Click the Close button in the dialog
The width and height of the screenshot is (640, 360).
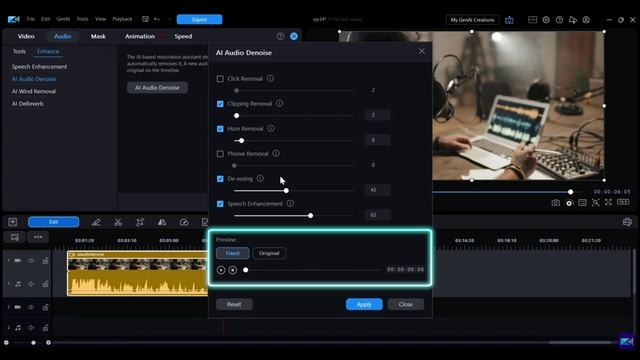tap(406, 304)
